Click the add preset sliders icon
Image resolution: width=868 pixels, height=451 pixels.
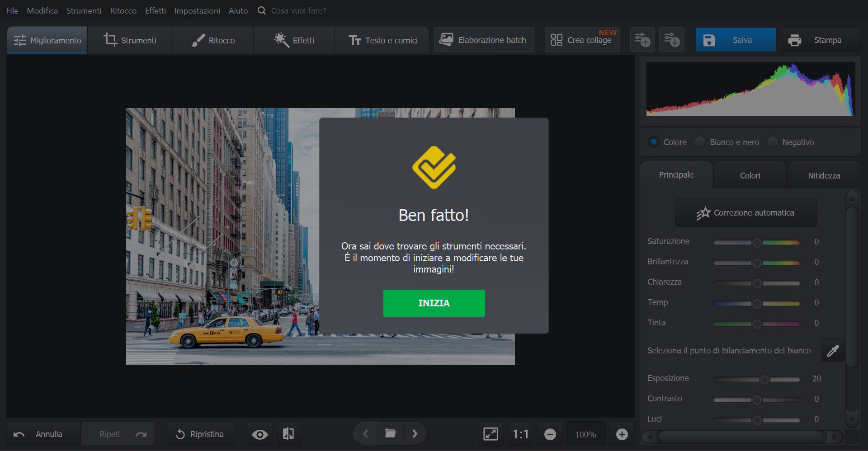(x=642, y=40)
